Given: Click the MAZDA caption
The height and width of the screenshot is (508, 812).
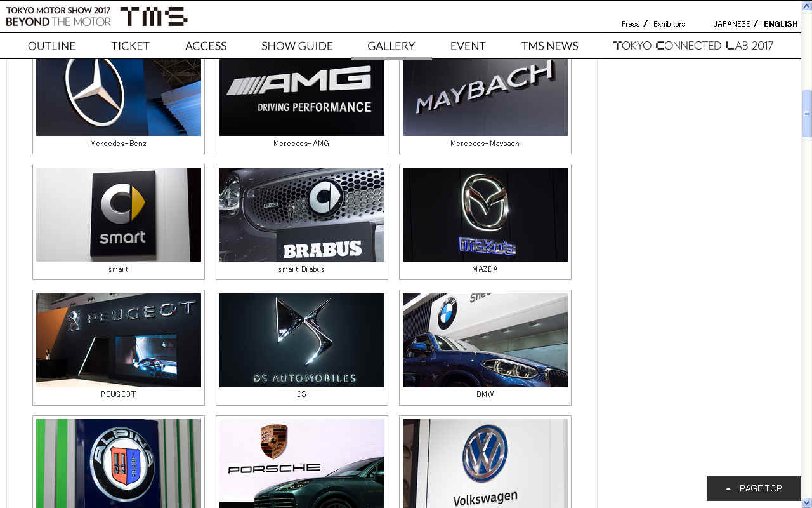Looking at the screenshot, I should click(x=485, y=269).
